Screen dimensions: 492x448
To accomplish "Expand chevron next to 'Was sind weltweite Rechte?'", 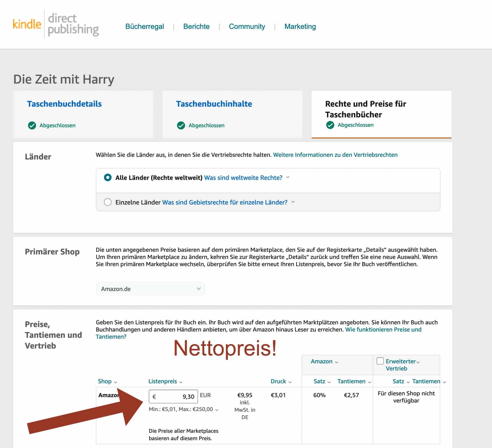I will click(x=288, y=177).
